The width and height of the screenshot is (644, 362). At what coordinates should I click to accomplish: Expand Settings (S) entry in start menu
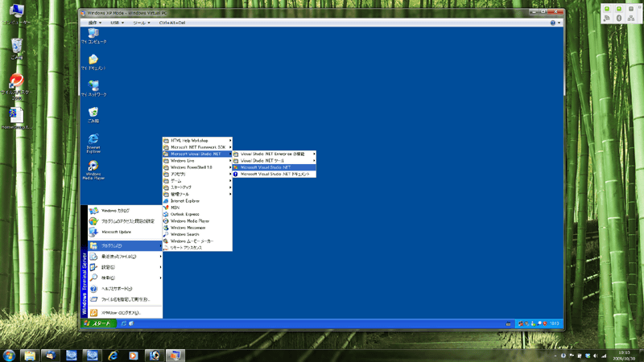126,267
